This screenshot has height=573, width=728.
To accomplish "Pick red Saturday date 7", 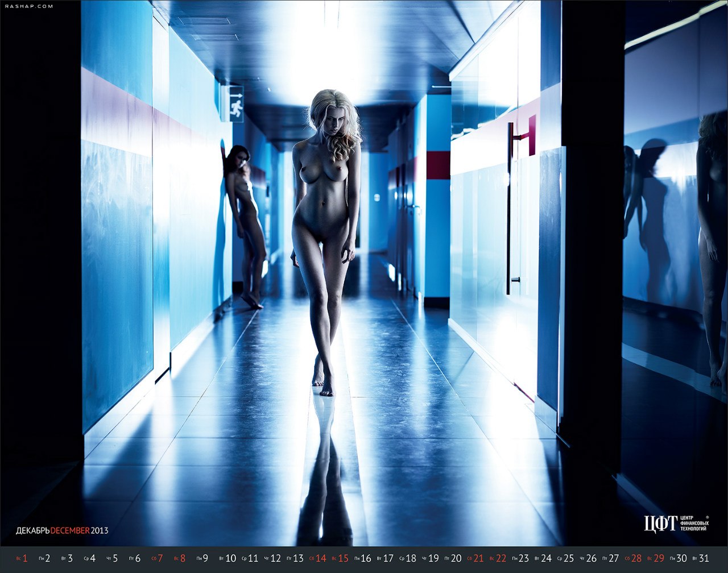I will [160, 558].
